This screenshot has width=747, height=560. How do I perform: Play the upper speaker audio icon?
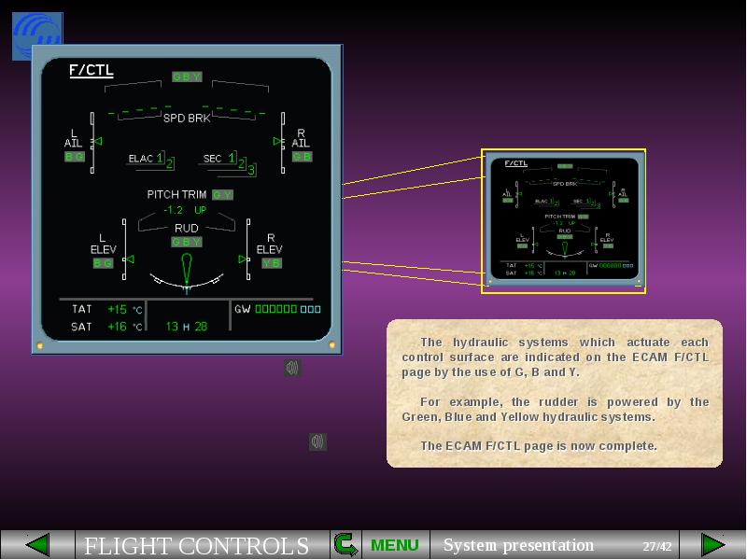[292, 368]
